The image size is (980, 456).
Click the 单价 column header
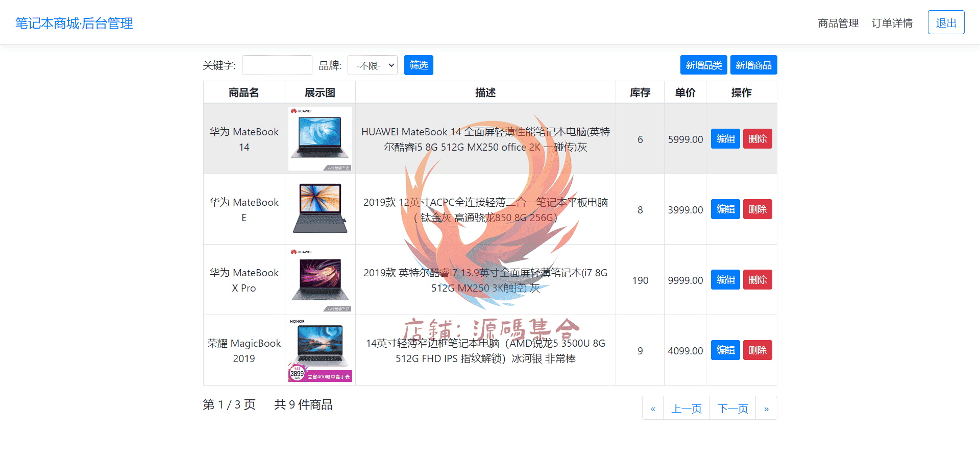[685, 92]
